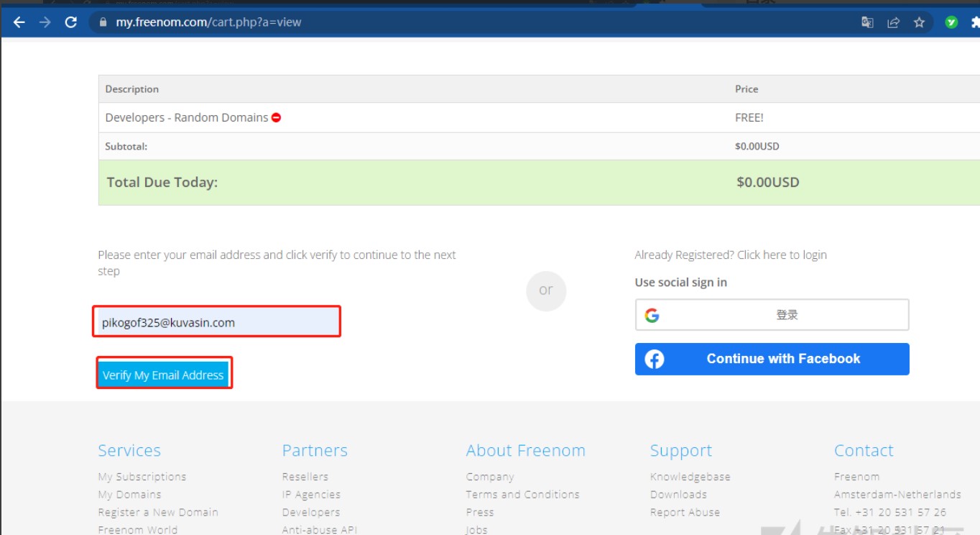This screenshot has width=980, height=535.
Task: Open Freenom World footer link
Action: pos(138,530)
